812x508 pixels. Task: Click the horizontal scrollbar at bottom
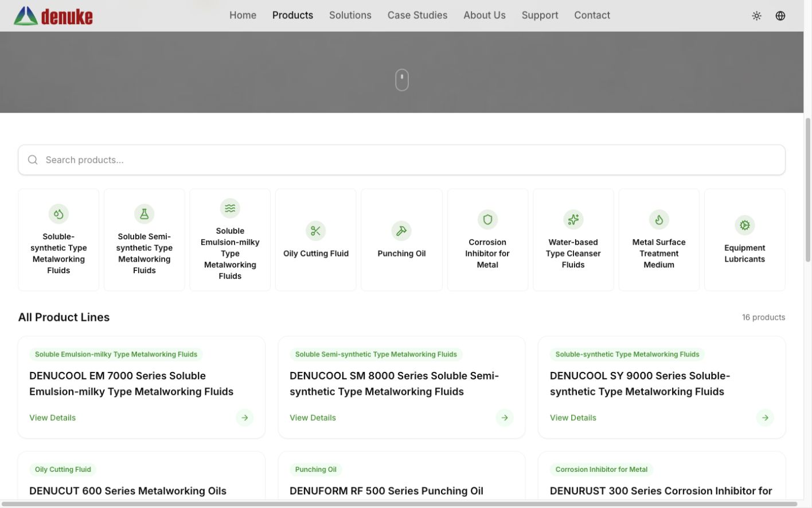[399, 505]
